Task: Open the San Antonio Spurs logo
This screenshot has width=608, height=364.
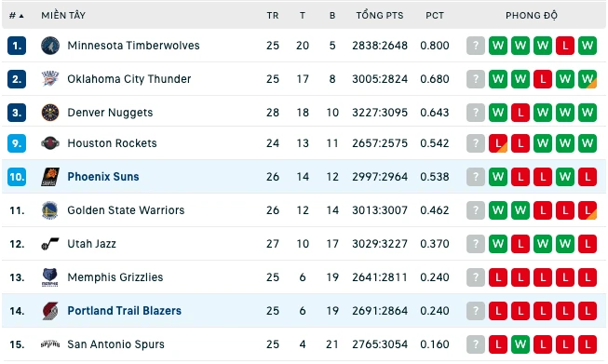Action: click(50, 344)
